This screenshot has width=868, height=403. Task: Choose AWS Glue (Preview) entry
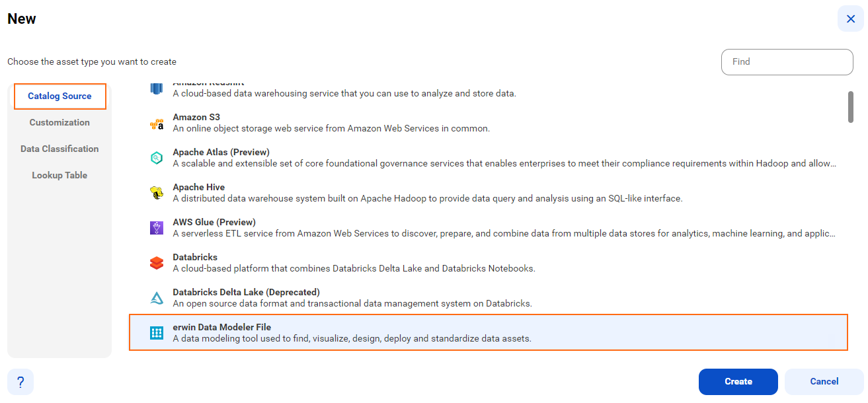coord(214,222)
